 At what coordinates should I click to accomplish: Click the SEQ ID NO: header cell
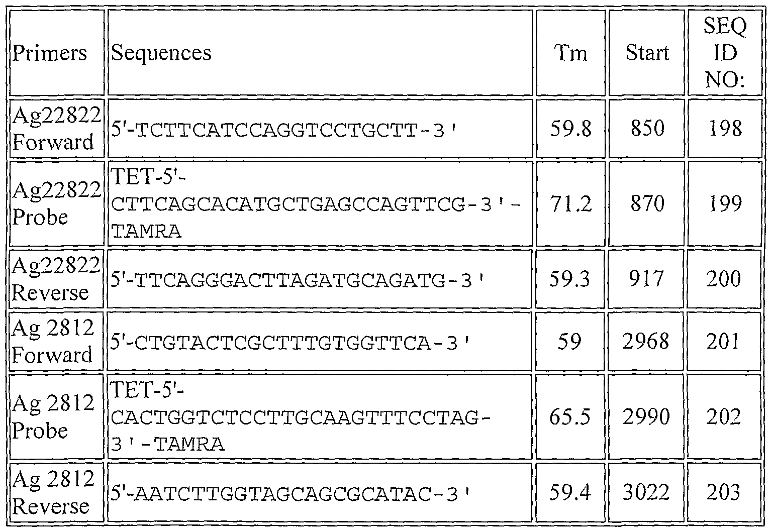point(724,53)
